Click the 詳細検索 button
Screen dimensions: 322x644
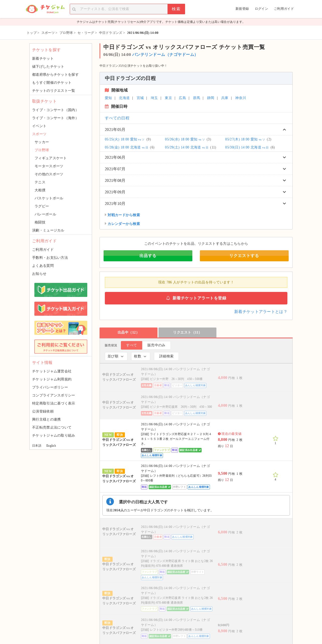(166, 356)
